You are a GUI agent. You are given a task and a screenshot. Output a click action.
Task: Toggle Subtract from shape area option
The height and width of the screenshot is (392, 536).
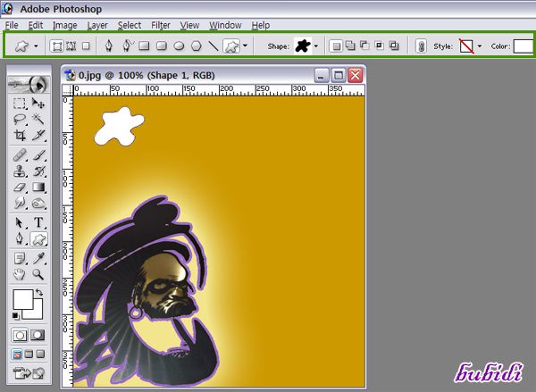pyautogui.click(x=364, y=46)
